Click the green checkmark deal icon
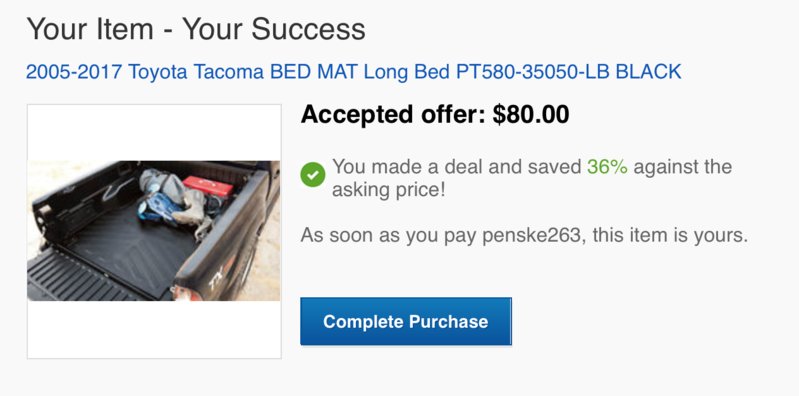Image resolution: width=799 pixels, height=396 pixels. [313, 175]
